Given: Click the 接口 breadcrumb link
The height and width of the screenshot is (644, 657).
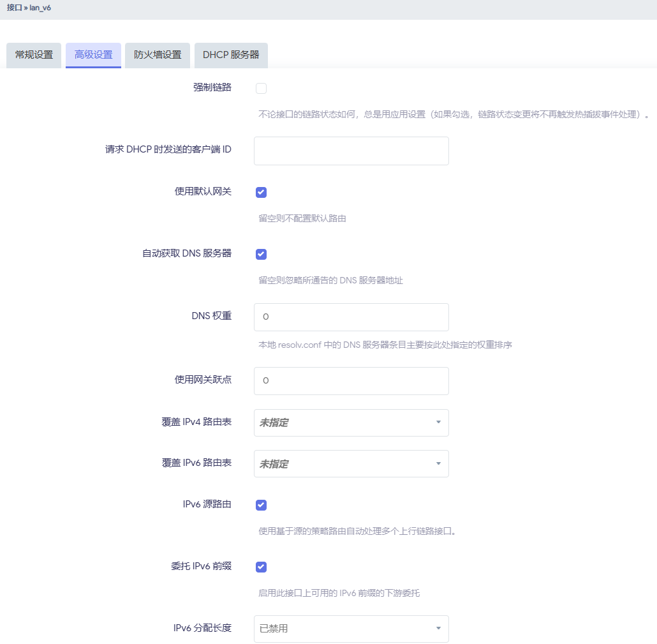Looking at the screenshot, I should coord(12,8).
